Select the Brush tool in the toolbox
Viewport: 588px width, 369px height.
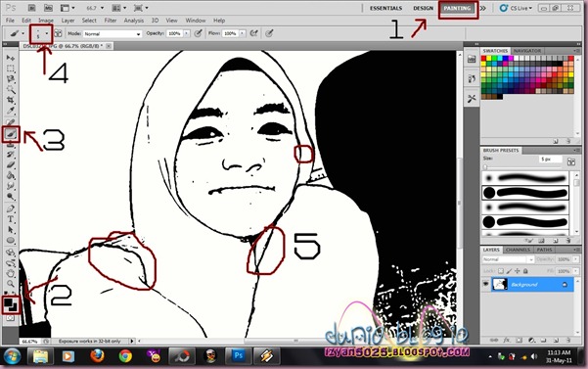11,134
